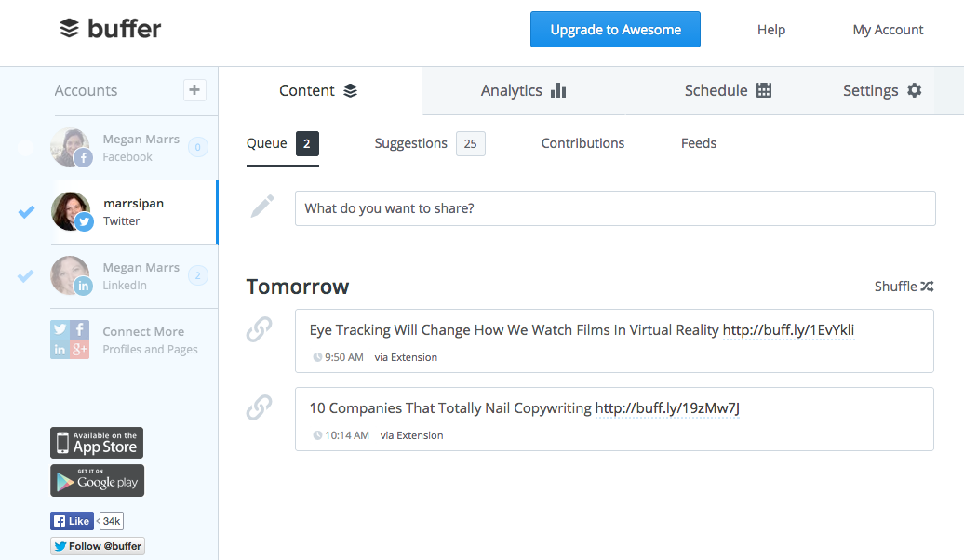964x560 pixels.
Task: Click Megan Marrs LinkedIn avatar
Action: pos(71,276)
